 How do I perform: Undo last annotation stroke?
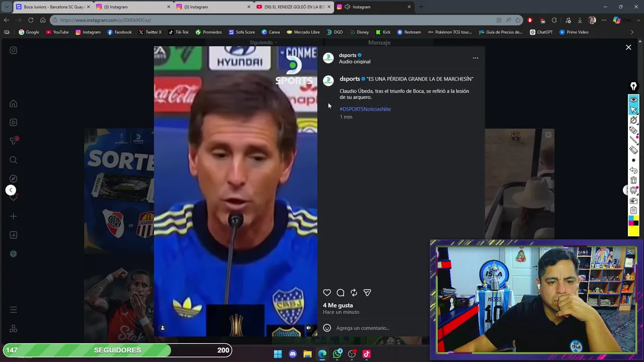coord(633,170)
